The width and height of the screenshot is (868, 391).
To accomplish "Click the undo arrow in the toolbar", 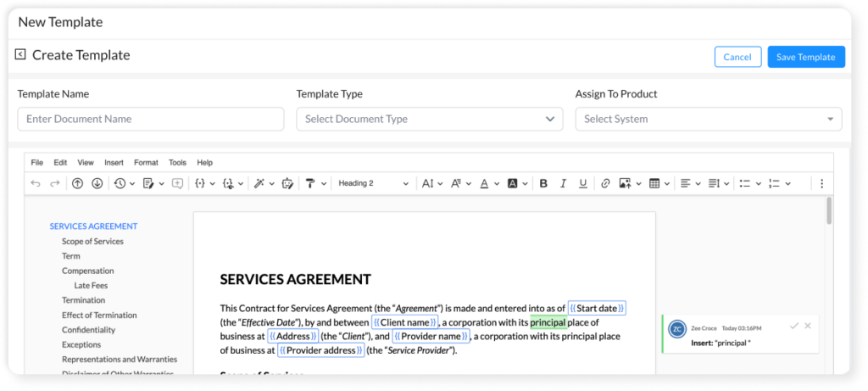I will pos(35,183).
